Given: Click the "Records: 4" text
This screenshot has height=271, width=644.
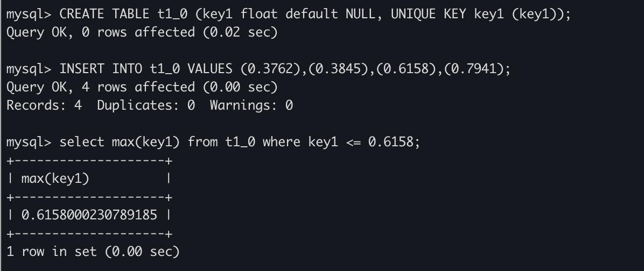Looking at the screenshot, I should (44, 105).
